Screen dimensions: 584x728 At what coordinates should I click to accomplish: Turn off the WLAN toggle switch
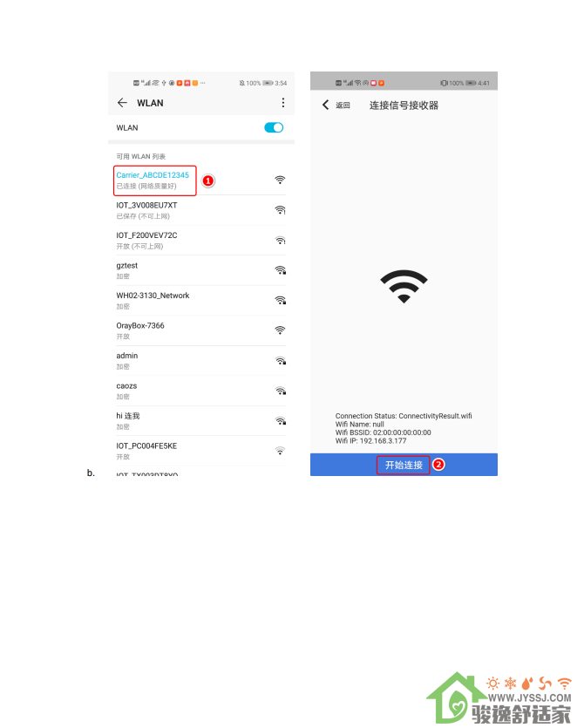click(274, 127)
